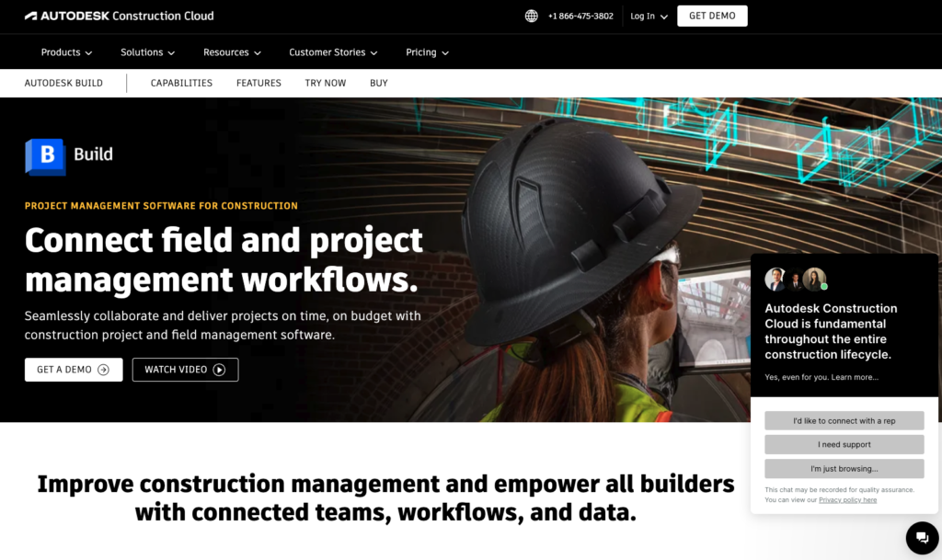The image size is (942, 560).
Task: Click the GET DEMO button in header
Action: pyautogui.click(x=712, y=17)
